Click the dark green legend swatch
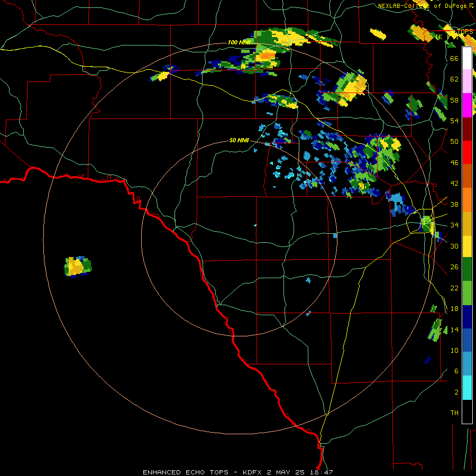 point(467,269)
